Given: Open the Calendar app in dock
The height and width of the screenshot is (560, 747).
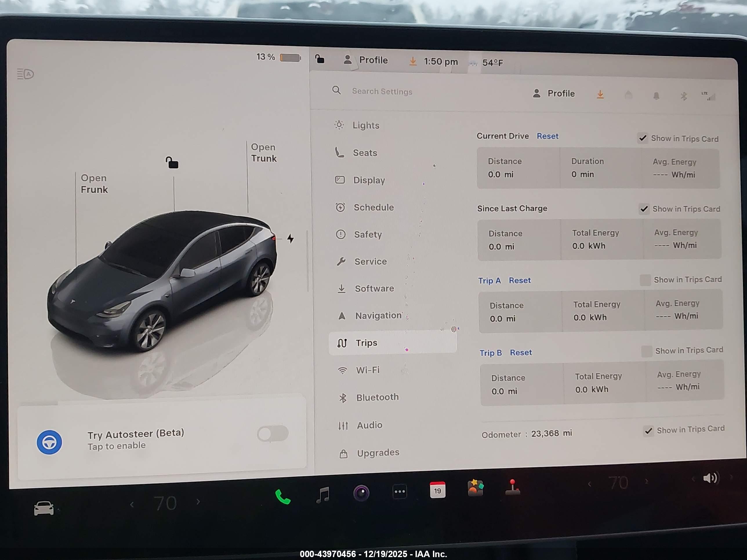Looking at the screenshot, I should (437, 490).
